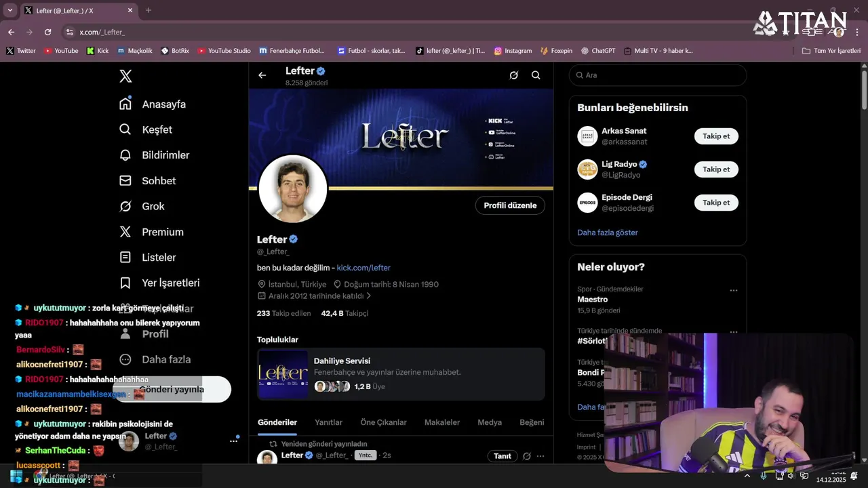Click search icon in profile header
Viewport: 868px width, 488px height.
(536, 75)
